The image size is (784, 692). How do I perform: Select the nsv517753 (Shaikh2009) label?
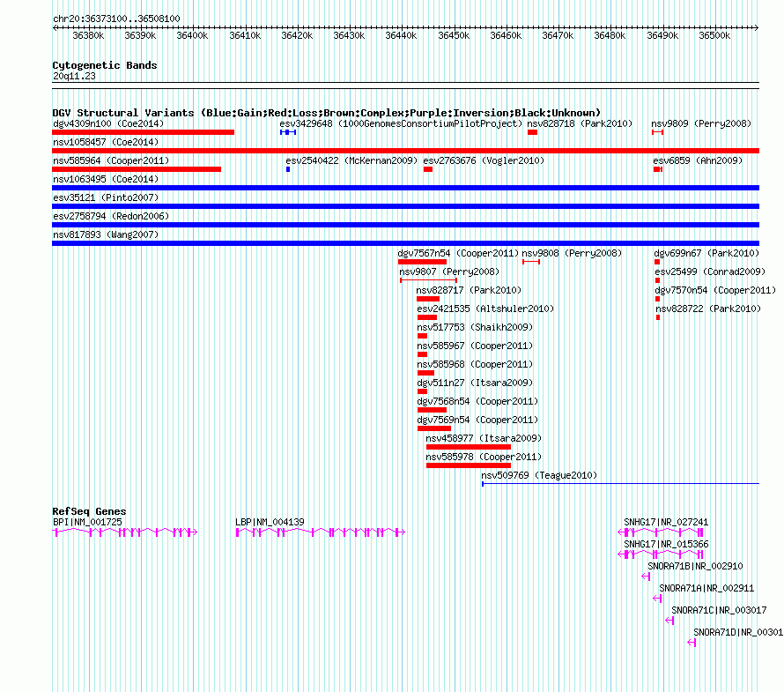click(475, 327)
